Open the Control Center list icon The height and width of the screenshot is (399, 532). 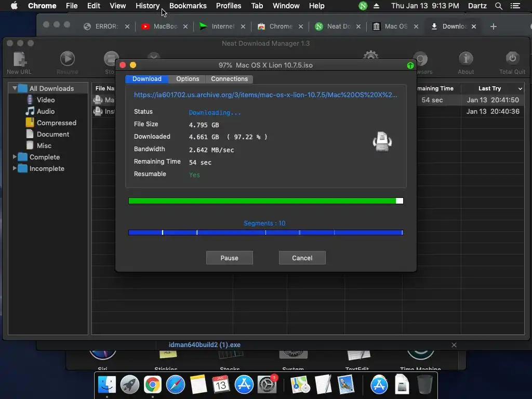(515, 6)
